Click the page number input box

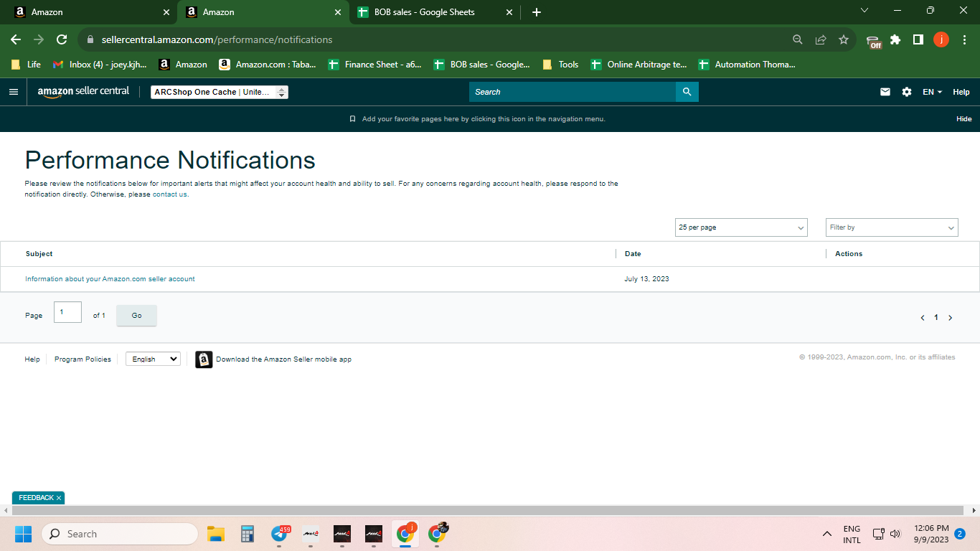67,312
